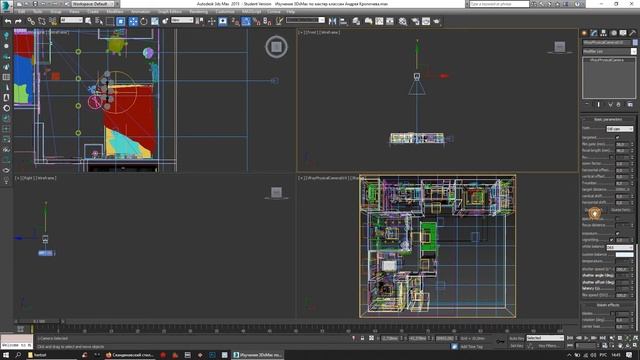
Task: Toggle the vignetting checkbox
Action: [x=611, y=240]
